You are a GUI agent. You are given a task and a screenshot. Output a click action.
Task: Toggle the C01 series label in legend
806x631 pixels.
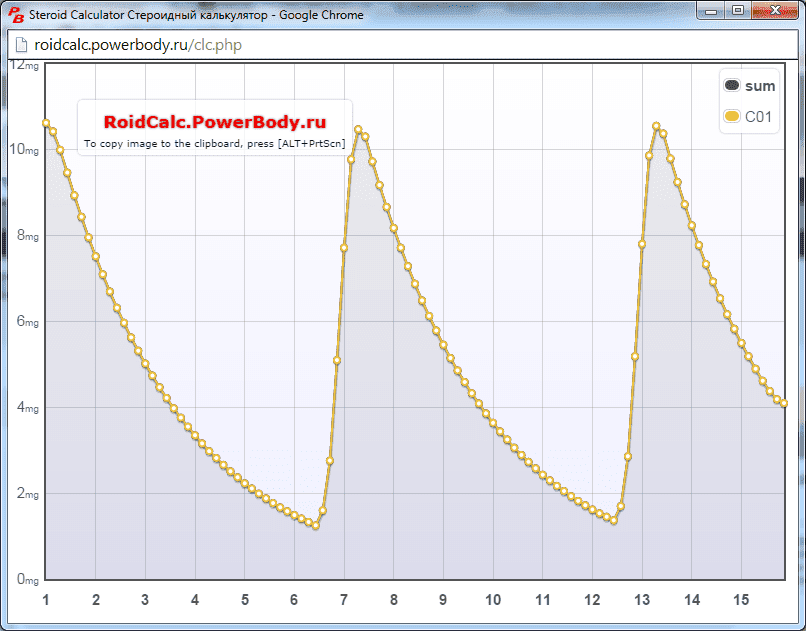click(759, 117)
